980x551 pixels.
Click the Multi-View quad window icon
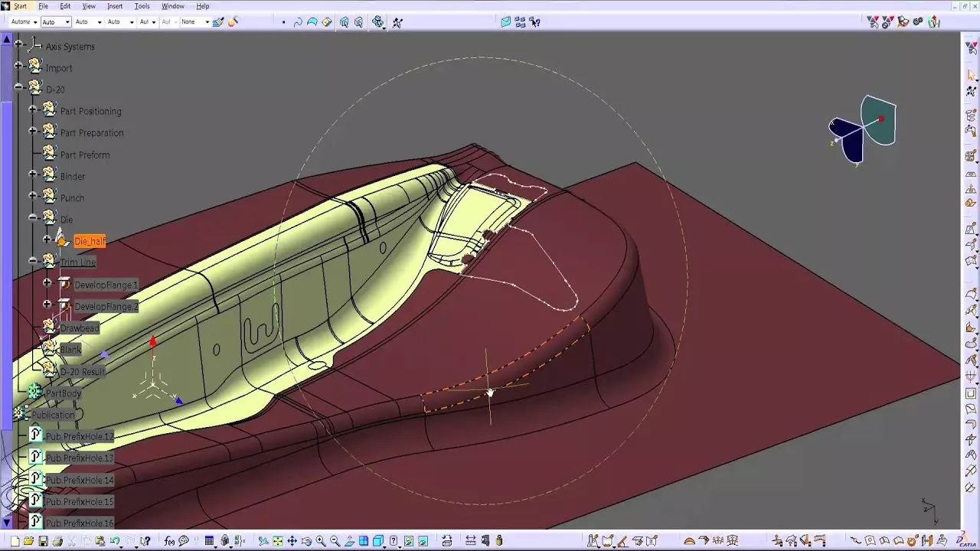[364, 541]
